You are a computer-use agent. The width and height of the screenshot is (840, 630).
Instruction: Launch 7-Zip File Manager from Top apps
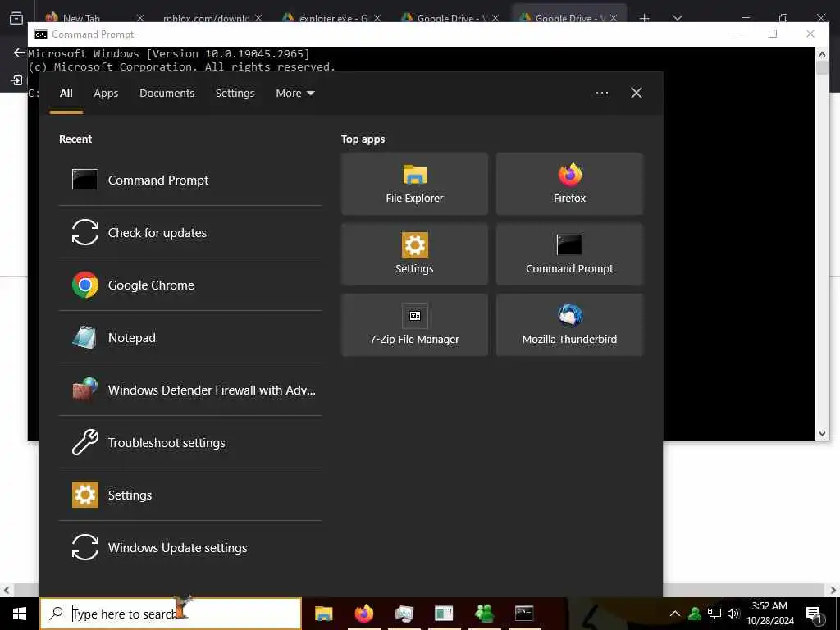[x=414, y=325]
